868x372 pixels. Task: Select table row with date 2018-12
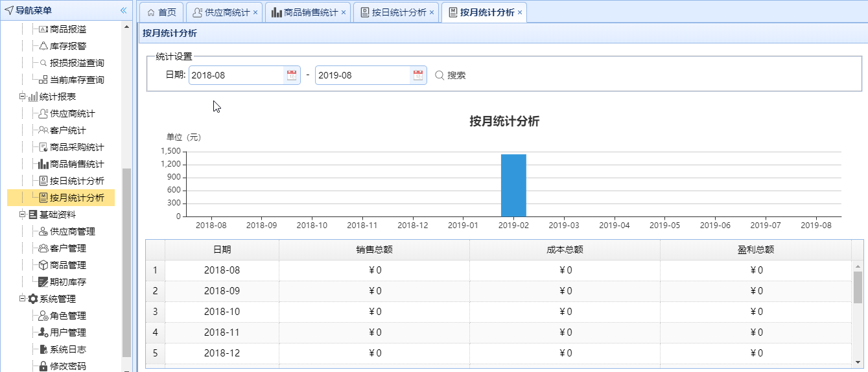tap(499, 353)
